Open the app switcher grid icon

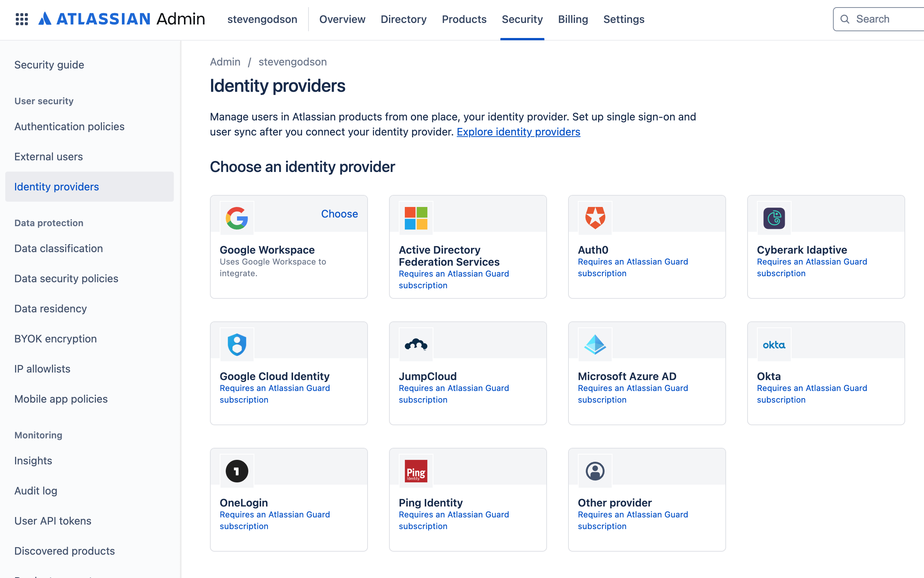pos(22,19)
